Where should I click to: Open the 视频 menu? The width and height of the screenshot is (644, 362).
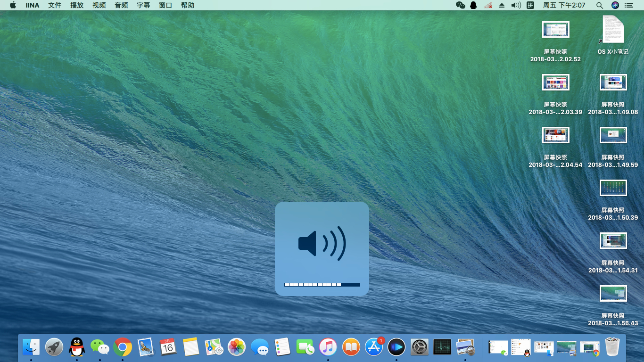pyautogui.click(x=99, y=5)
